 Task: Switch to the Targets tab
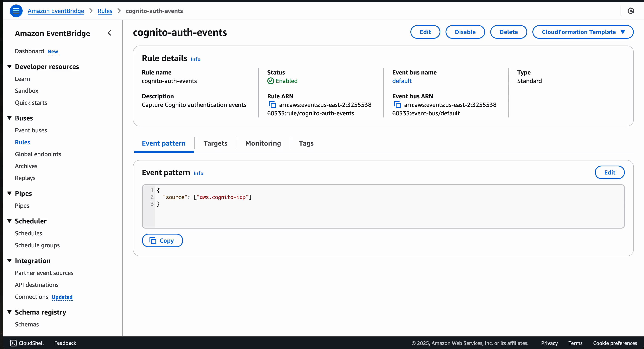pyautogui.click(x=215, y=143)
